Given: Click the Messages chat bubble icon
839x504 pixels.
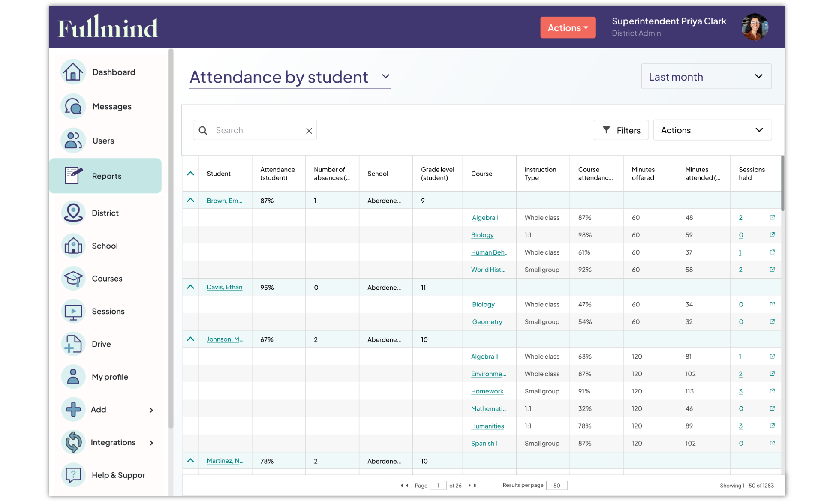Looking at the screenshot, I should coord(73,106).
